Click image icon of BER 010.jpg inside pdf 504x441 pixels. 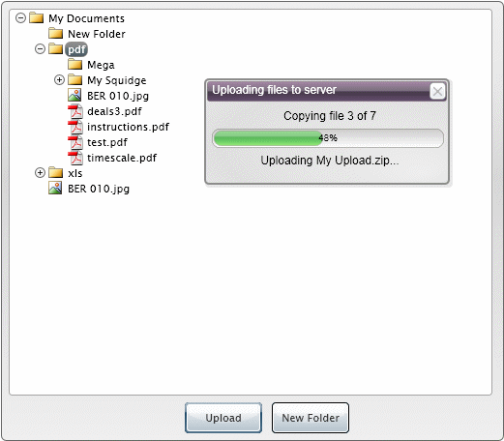point(74,95)
